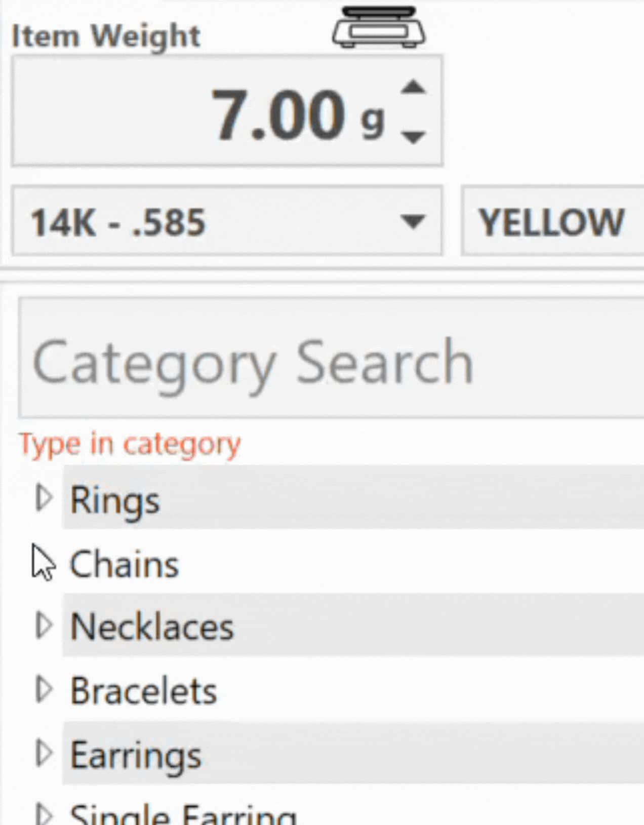644x825 pixels.
Task: Select the Bracelets category
Action: point(144,691)
